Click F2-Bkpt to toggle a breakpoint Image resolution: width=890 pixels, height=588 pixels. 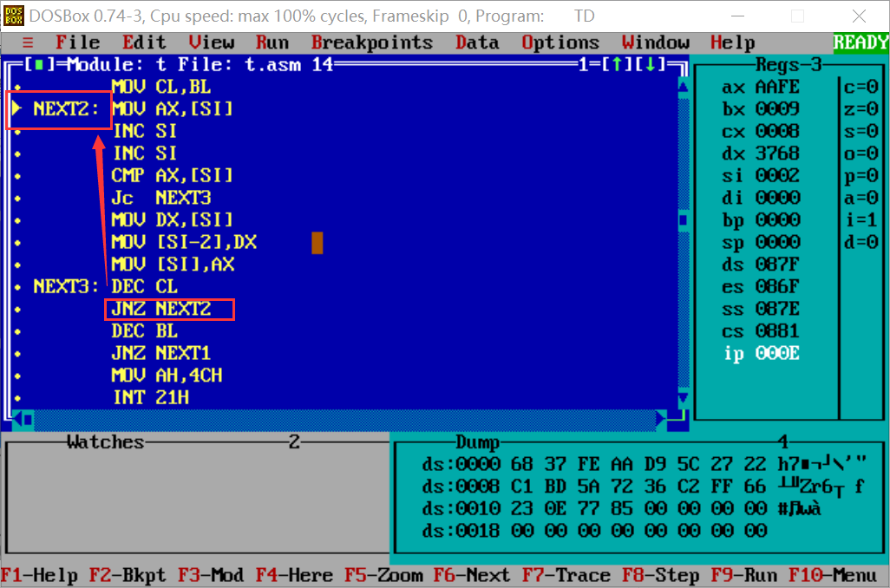tap(128, 576)
